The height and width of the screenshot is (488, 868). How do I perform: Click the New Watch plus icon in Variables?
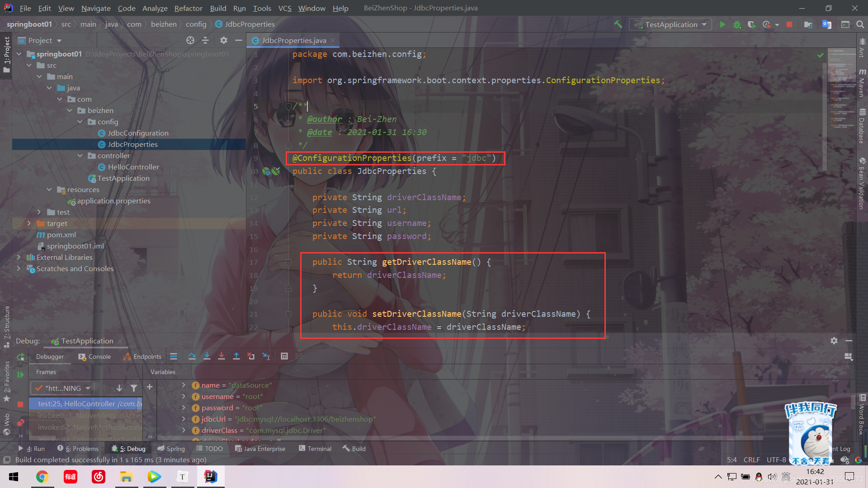[150, 387]
